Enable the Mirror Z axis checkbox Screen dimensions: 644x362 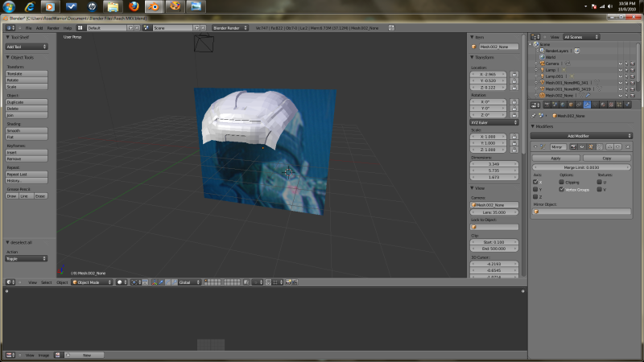pyautogui.click(x=535, y=196)
